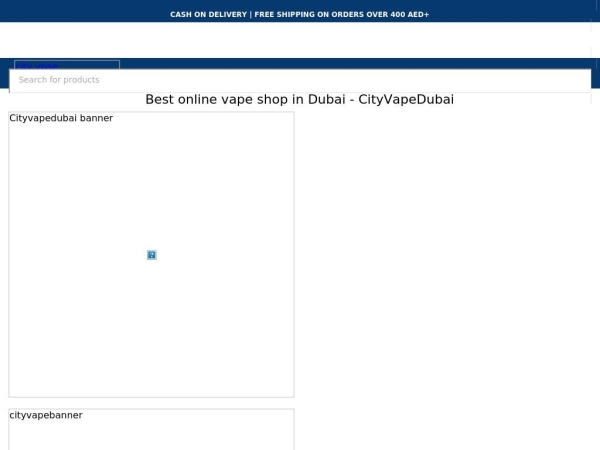Select 'Best online vape shop in Dubai' heading
Screen dimensions: 600x450
pos(300,99)
